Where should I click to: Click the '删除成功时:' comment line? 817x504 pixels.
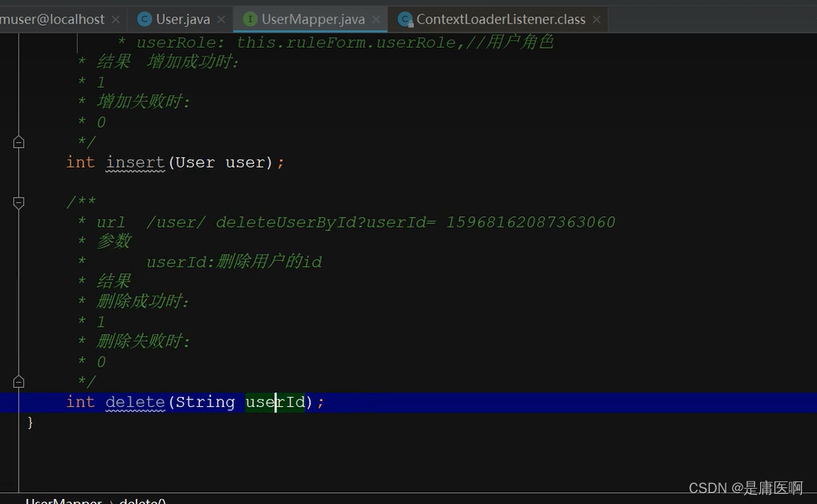(x=143, y=301)
